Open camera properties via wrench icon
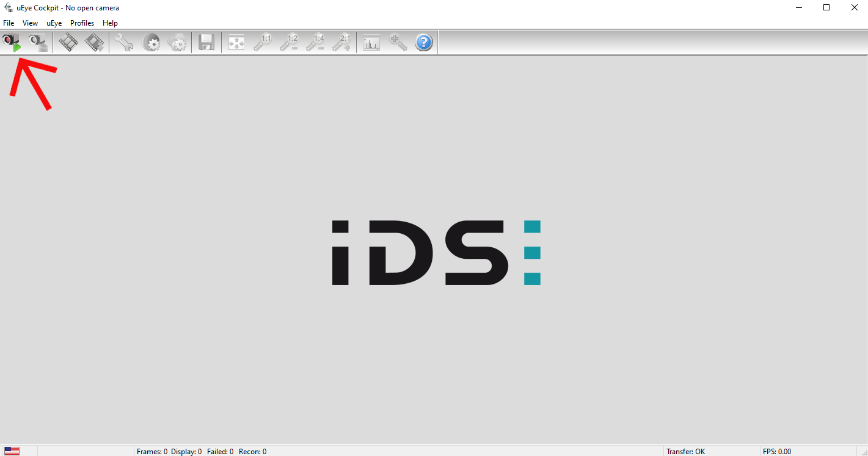Screen dimensions: 868x456 tap(124, 42)
